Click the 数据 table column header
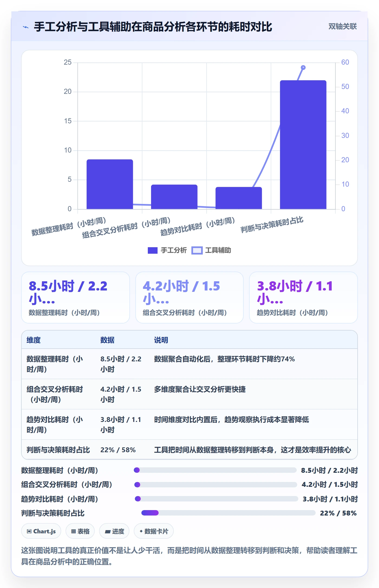This screenshot has height=588, width=379. (107, 340)
